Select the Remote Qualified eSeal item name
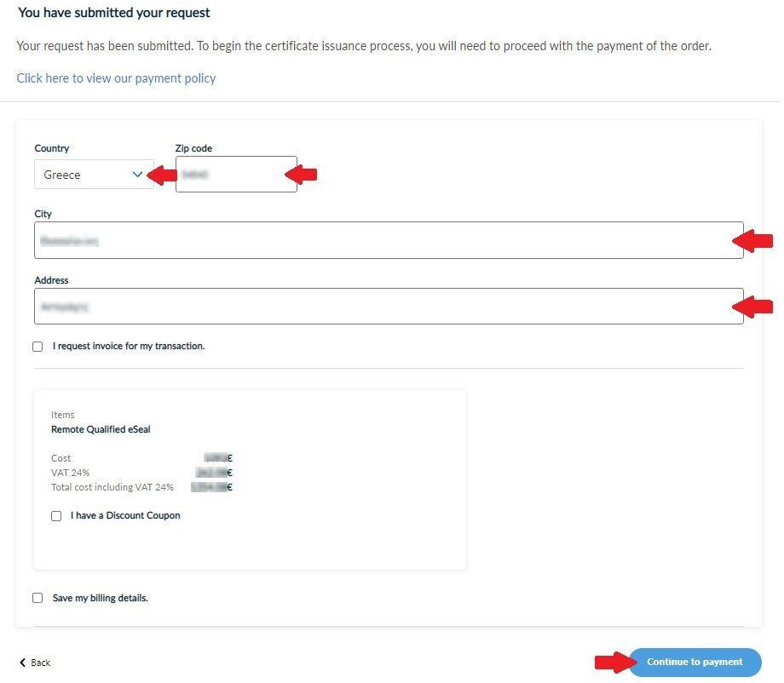 pyautogui.click(x=101, y=430)
